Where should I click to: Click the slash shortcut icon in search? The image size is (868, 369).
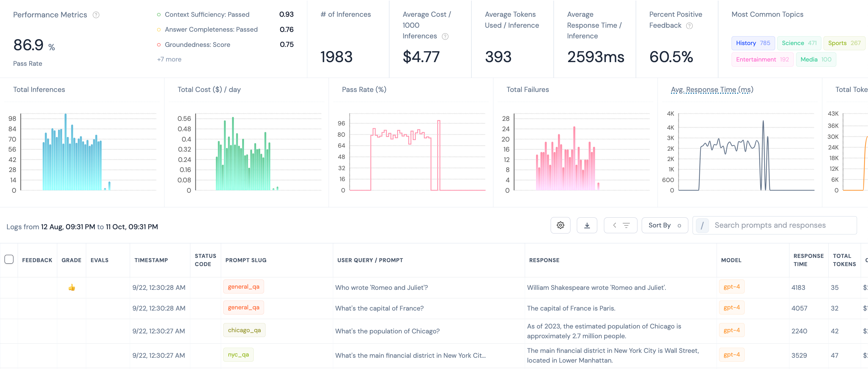[x=702, y=225]
